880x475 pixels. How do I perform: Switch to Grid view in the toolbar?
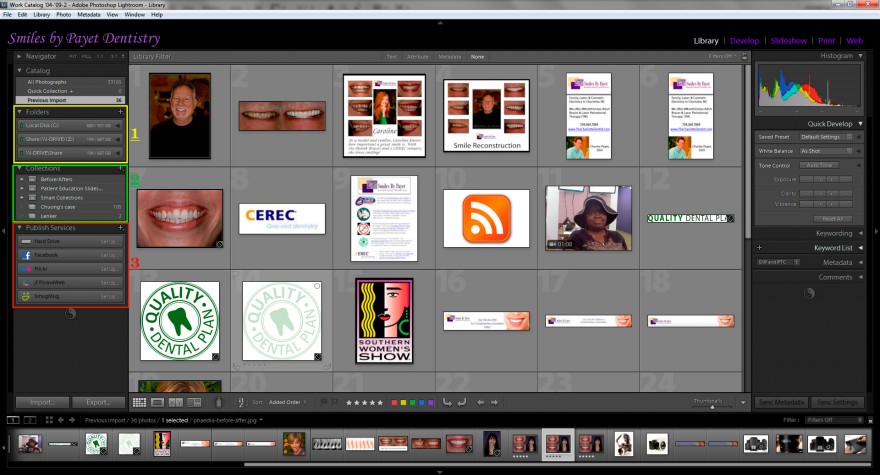coord(139,402)
